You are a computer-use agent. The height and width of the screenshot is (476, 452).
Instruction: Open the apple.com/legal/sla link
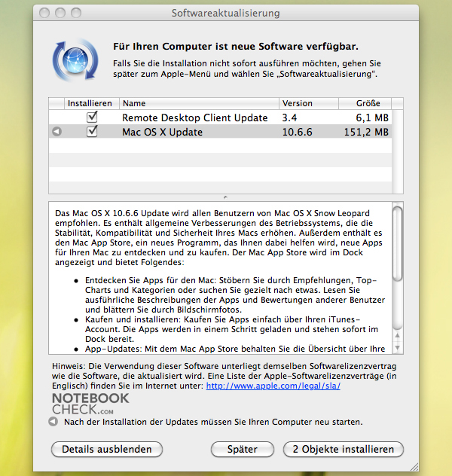tap(273, 386)
